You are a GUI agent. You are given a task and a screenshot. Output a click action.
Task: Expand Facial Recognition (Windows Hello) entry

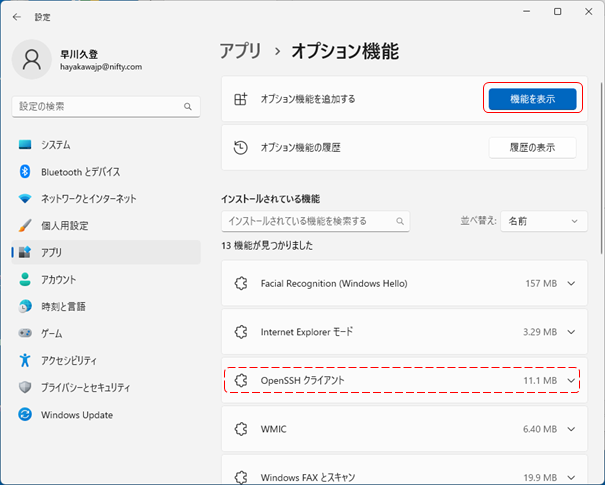[x=572, y=284]
